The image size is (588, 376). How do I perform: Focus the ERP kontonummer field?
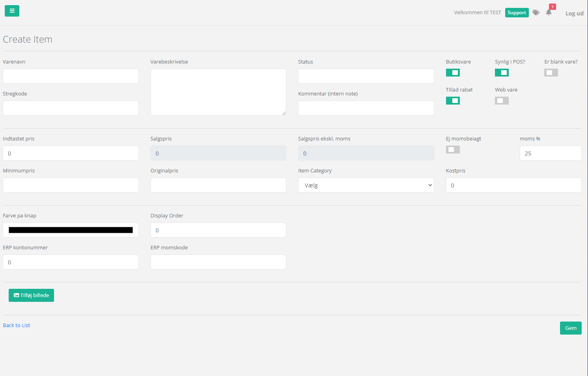(x=71, y=262)
